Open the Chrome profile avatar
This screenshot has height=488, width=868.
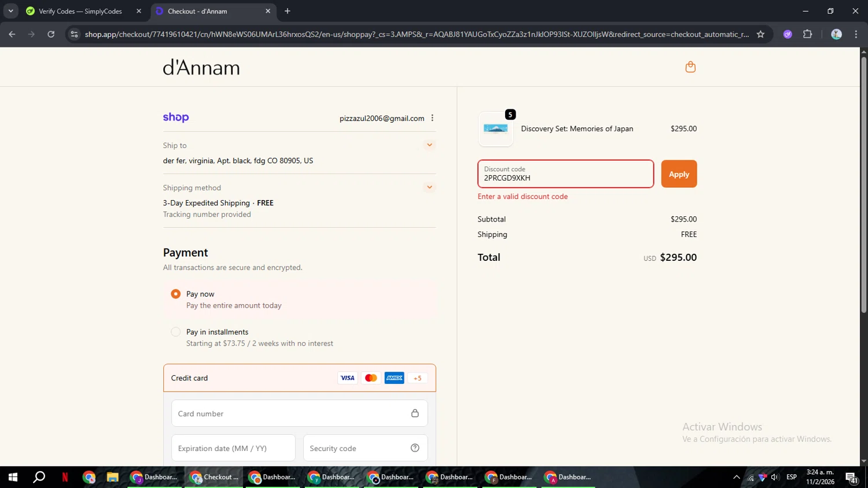click(x=836, y=34)
